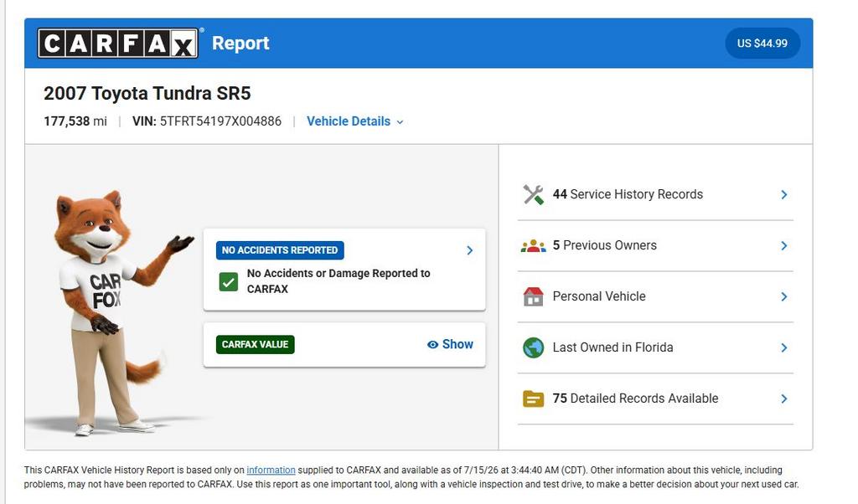Viewport: 858px width, 504px height.
Task: Click the eye icon beside Show
Action: coord(432,344)
